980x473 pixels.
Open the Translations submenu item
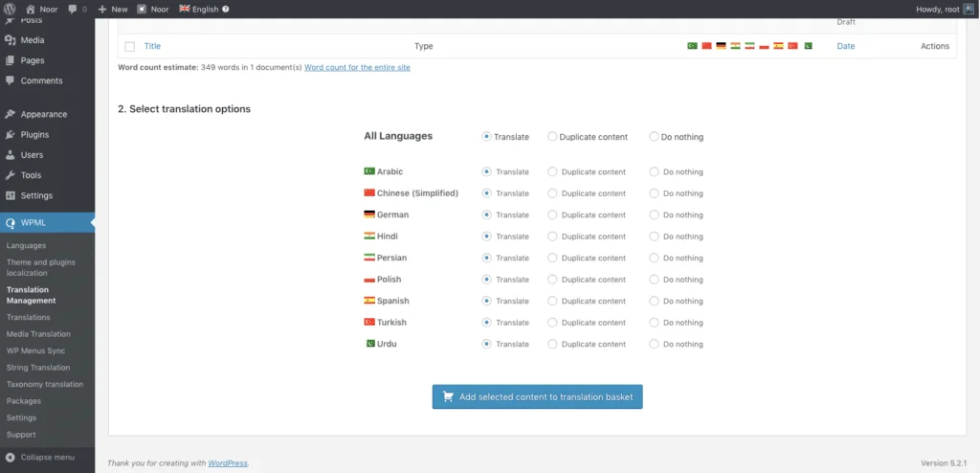click(28, 317)
